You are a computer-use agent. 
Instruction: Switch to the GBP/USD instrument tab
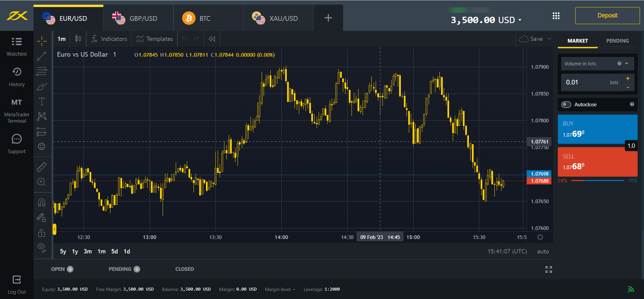(138, 18)
